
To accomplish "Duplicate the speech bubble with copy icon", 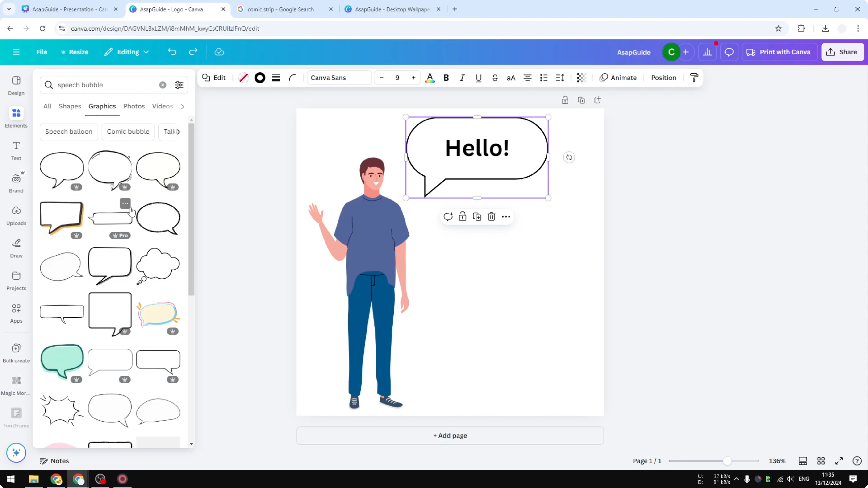I will click(x=477, y=217).
